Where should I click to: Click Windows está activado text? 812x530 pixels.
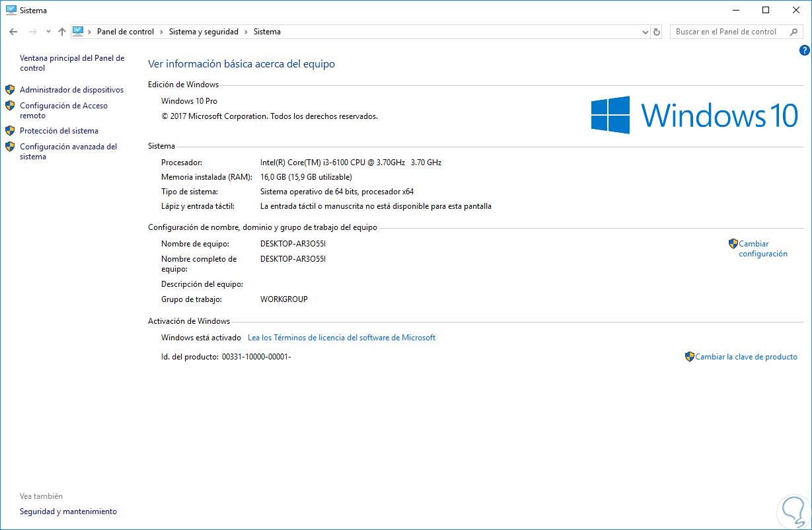201,338
